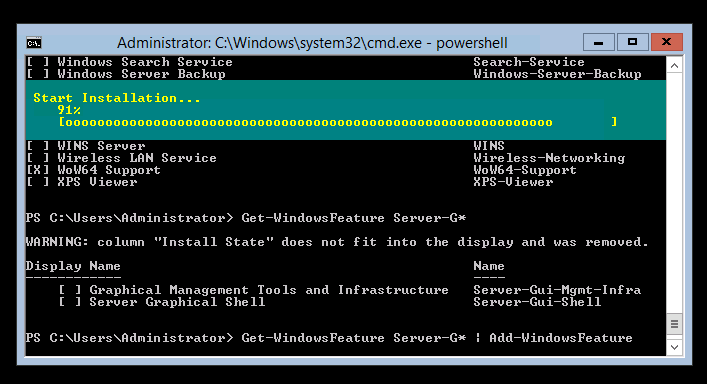Click the Server Graphical Shell checkbox marker
This screenshot has height=384, width=707.
pos(70,302)
